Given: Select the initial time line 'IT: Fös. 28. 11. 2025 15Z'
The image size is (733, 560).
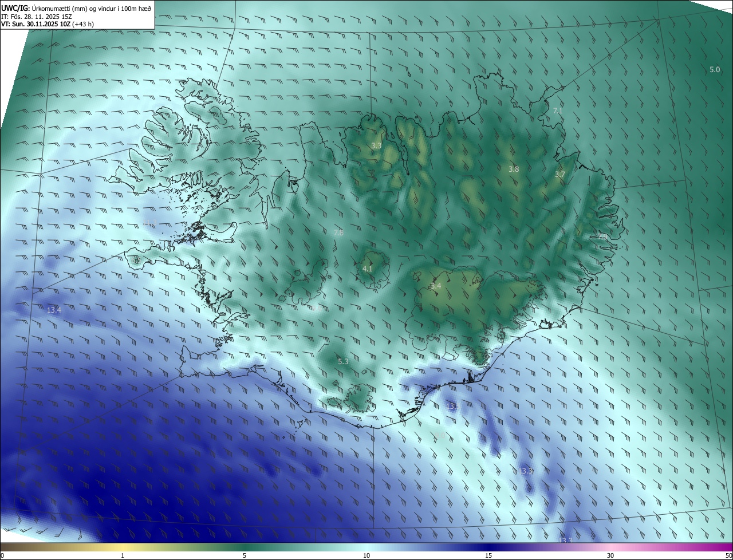Looking at the screenshot, I should point(36,16).
